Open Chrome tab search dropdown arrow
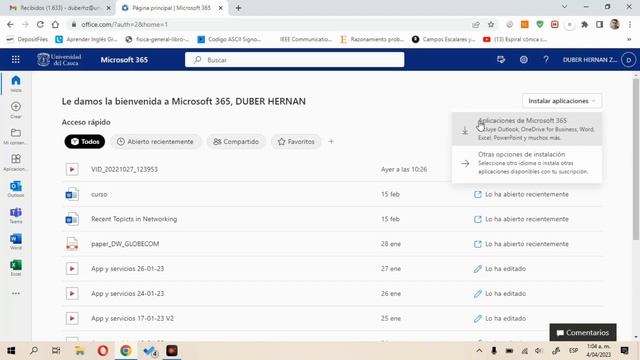Image resolution: width=640 pixels, height=360 pixels. coord(564,7)
